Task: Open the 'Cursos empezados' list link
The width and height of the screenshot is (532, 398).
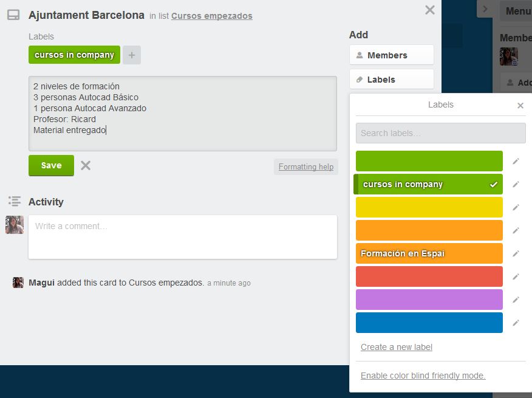Action: [211, 16]
